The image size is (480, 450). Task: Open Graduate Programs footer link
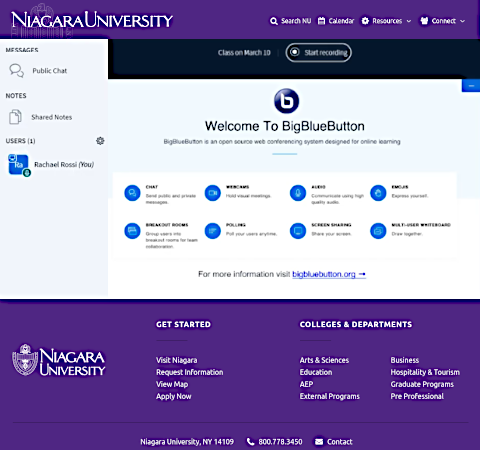click(x=422, y=384)
